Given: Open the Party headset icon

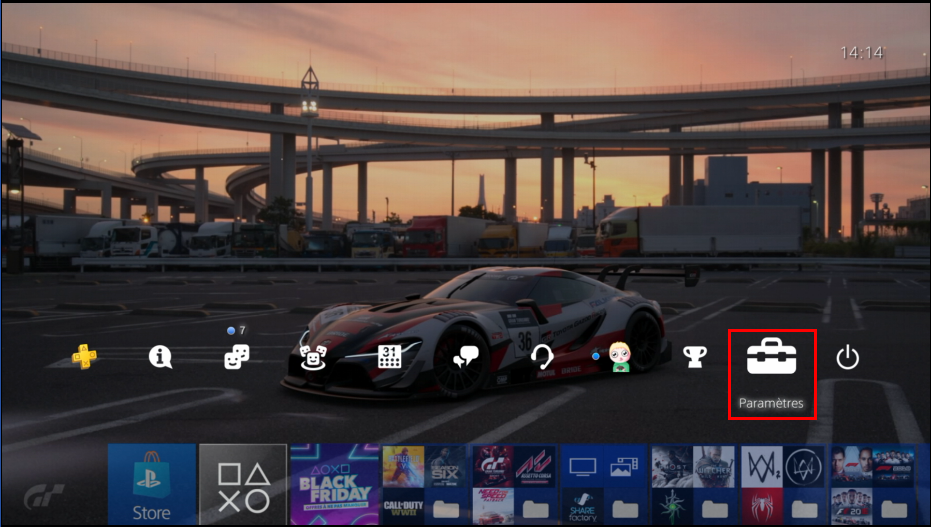Looking at the screenshot, I should click(x=542, y=357).
